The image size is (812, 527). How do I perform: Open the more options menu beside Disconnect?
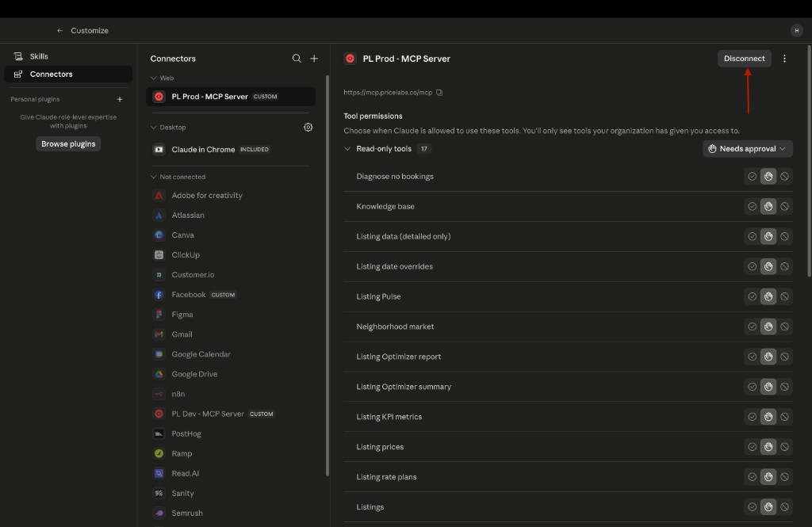[784, 59]
